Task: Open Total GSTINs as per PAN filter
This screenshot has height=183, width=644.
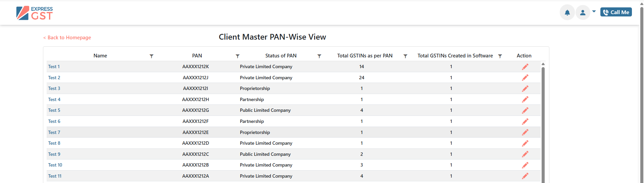Action: 405,56
